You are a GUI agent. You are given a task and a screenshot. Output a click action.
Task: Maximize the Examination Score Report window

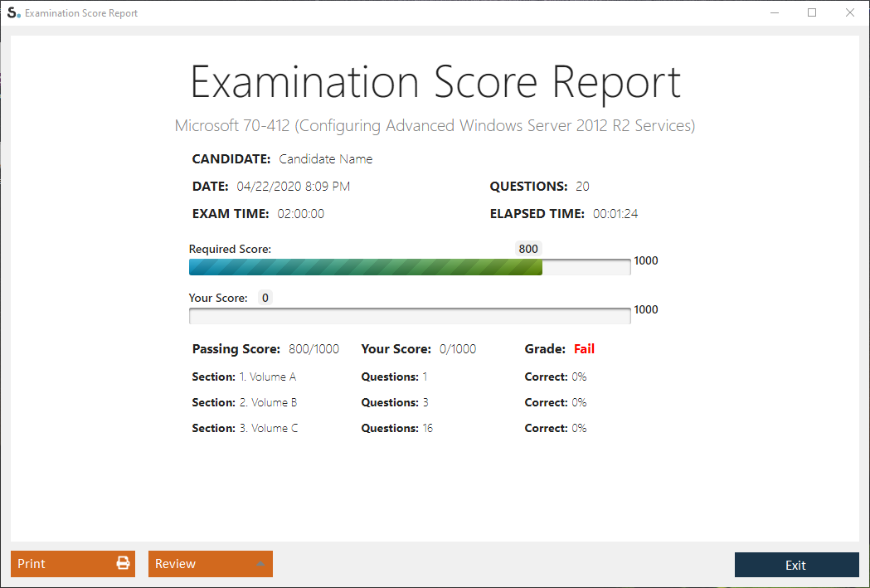[812, 13]
